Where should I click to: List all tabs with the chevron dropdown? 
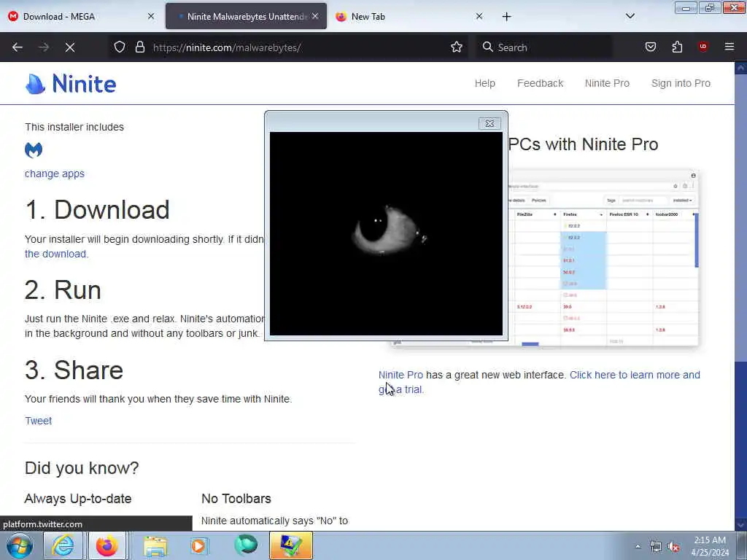[x=630, y=16]
